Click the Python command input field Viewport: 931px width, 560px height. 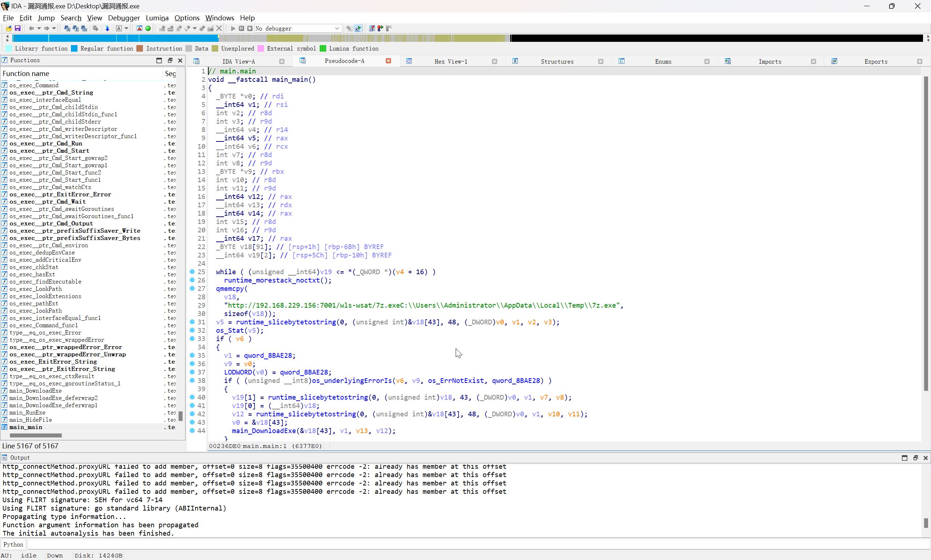pos(479,544)
